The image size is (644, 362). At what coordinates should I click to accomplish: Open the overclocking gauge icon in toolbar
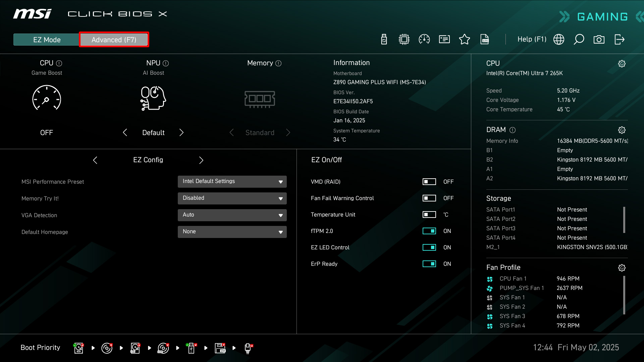point(424,39)
